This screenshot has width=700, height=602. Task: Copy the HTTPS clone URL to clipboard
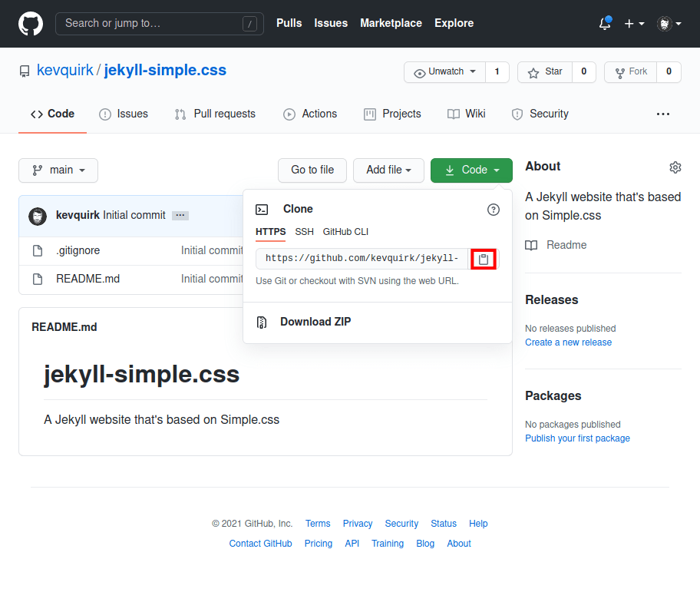click(x=484, y=259)
